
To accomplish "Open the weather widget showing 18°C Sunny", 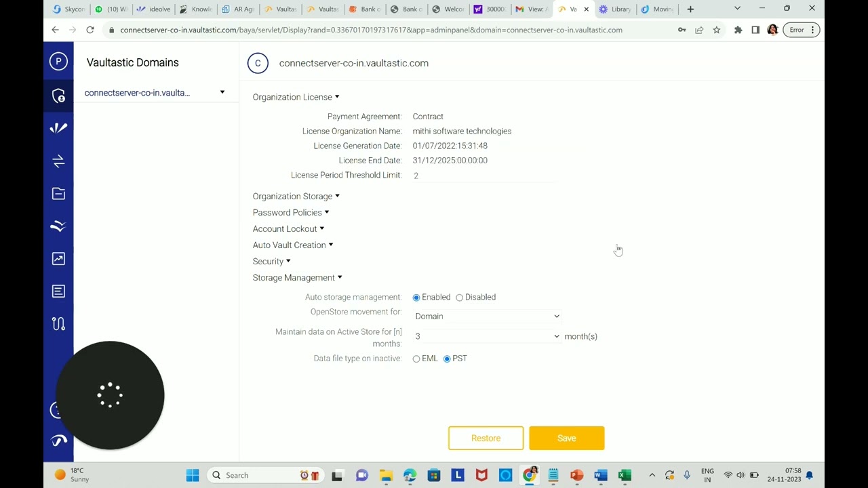I will (72, 475).
